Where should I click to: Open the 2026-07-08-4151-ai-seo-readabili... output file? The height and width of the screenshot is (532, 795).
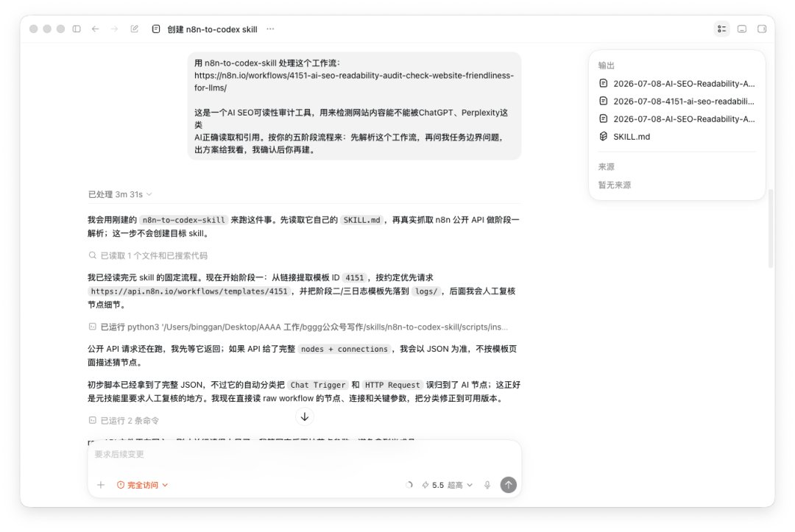point(677,102)
